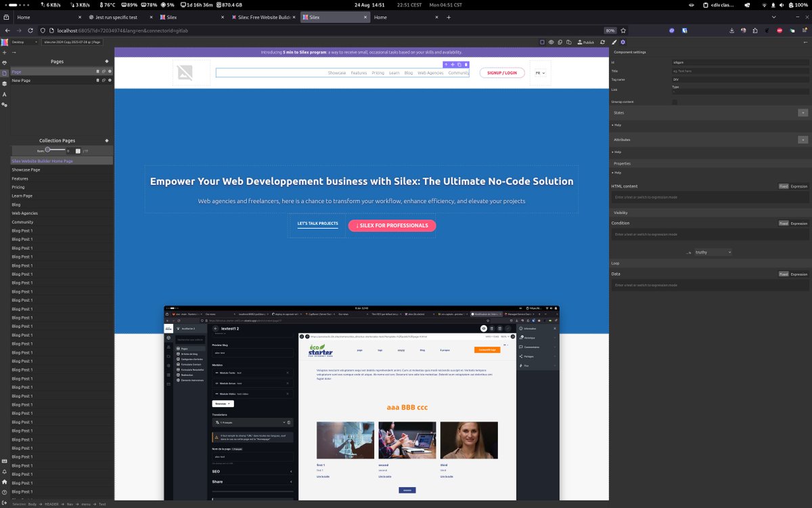This screenshot has width=812, height=508.
Task: Expand Help under Properties
Action: pyautogui.click(x=616, y=173)
